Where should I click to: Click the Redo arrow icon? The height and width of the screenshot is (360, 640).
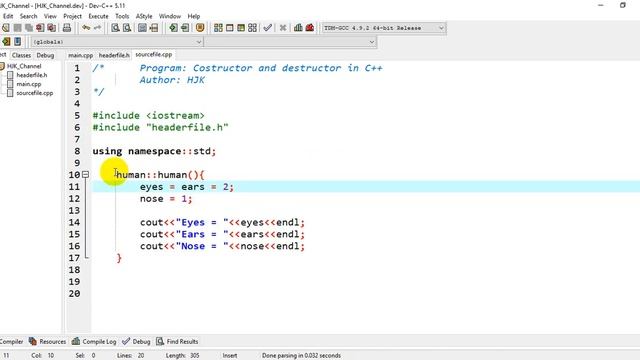coord(98,28)
